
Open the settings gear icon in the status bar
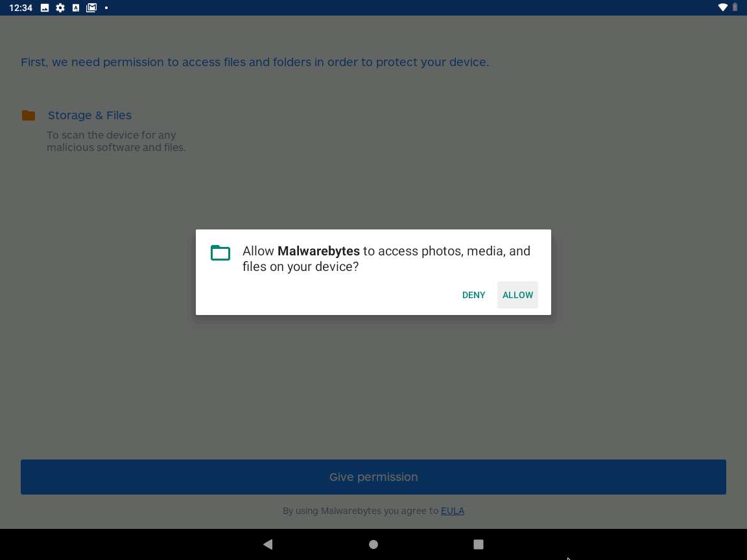[60, 8]
